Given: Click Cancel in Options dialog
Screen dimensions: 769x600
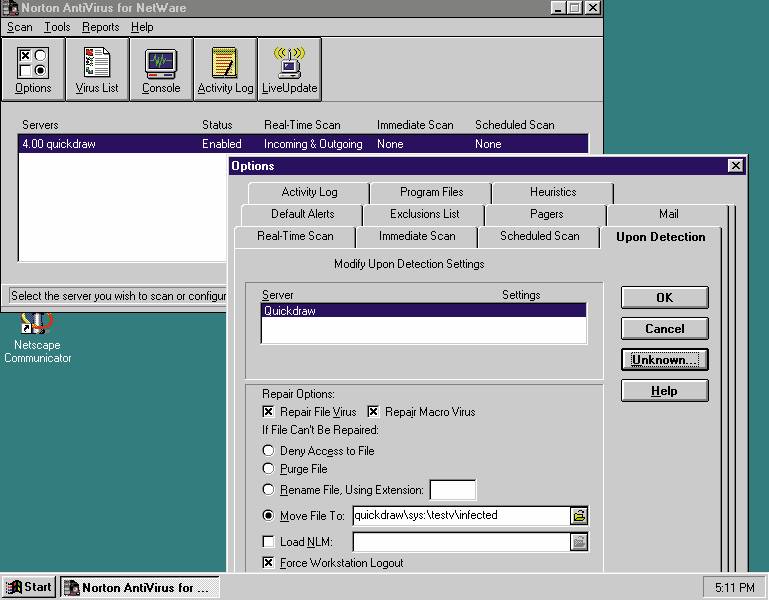Looking at the screenshot, I should point(665,329).
